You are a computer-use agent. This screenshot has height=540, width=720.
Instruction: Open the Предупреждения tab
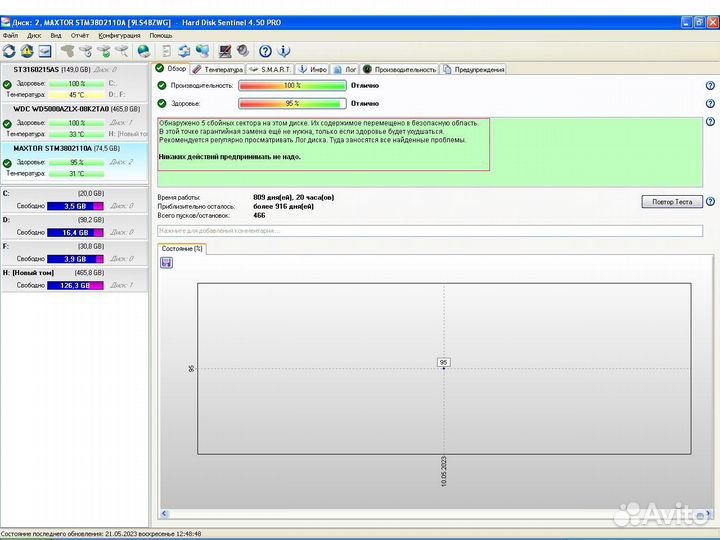point(474,70)
